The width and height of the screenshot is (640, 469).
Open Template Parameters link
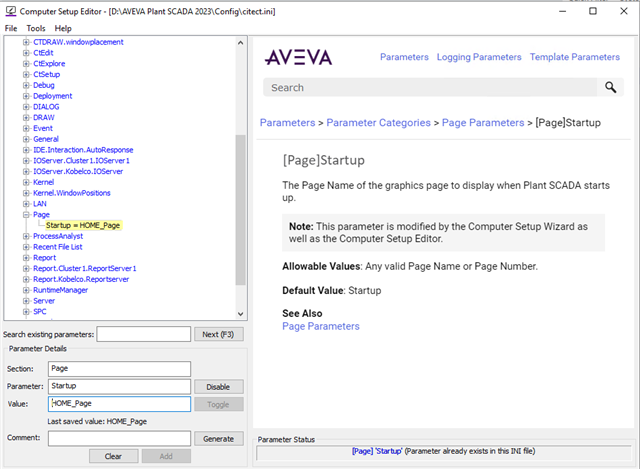[575, 57]
